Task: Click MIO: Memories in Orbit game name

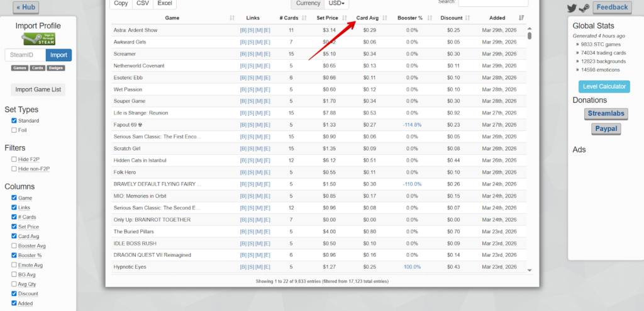Action: pyautogui.click(x=140, y=196)
